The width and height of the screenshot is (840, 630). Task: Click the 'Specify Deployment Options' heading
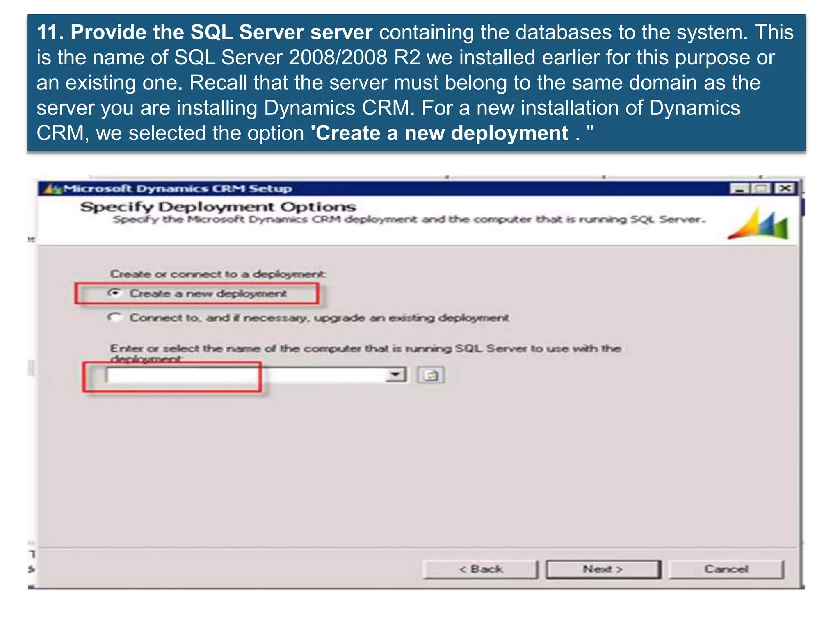click(218, 207)
